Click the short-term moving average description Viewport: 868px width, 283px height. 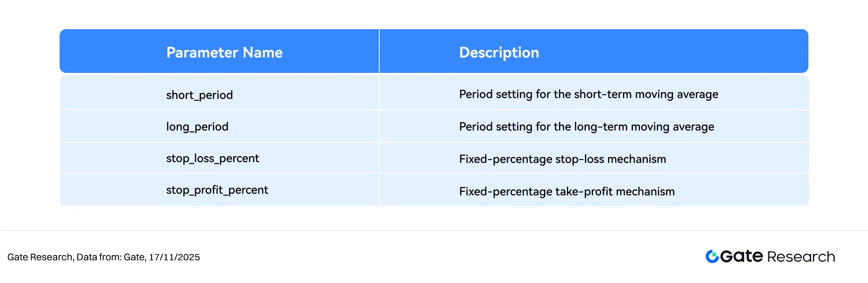589,94
